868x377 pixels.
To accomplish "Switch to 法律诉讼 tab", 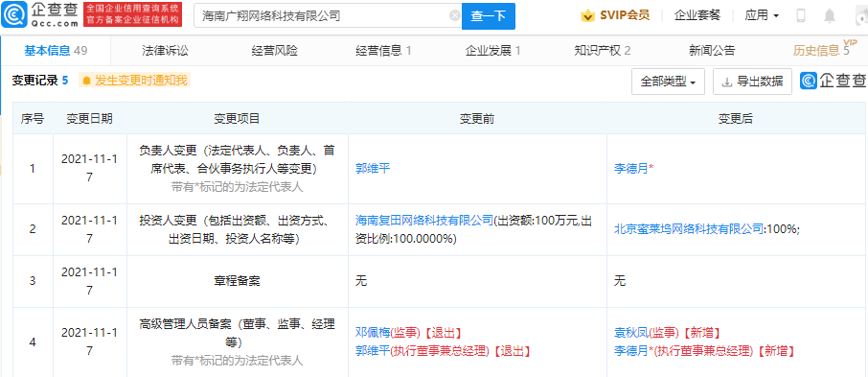I will tap(165, 51).
